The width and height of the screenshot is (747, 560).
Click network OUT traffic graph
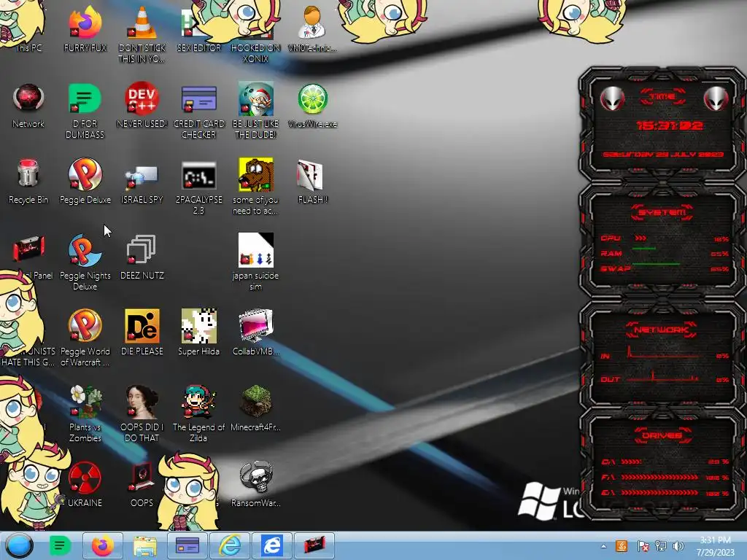point(663,378)
